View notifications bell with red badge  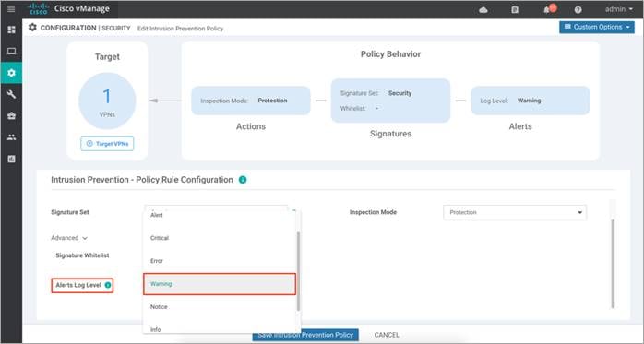click(x=550, y=8)
